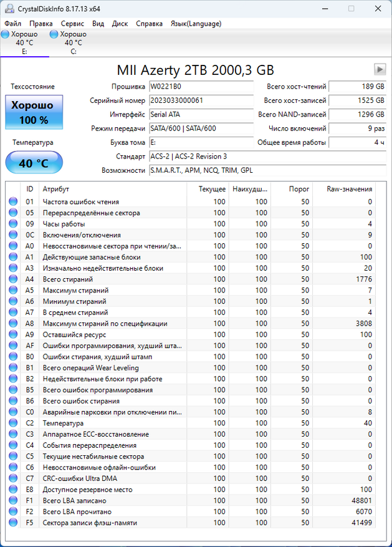Click status circle of attribute B5
Image resolution: width=392 pixels, height=547 pixels.
[x=13, y=390]
